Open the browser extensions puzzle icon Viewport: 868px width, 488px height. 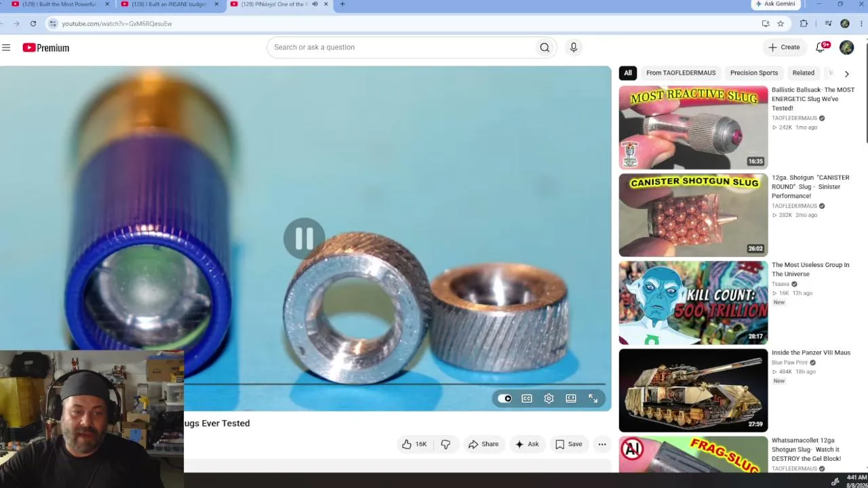coord(804,24)
